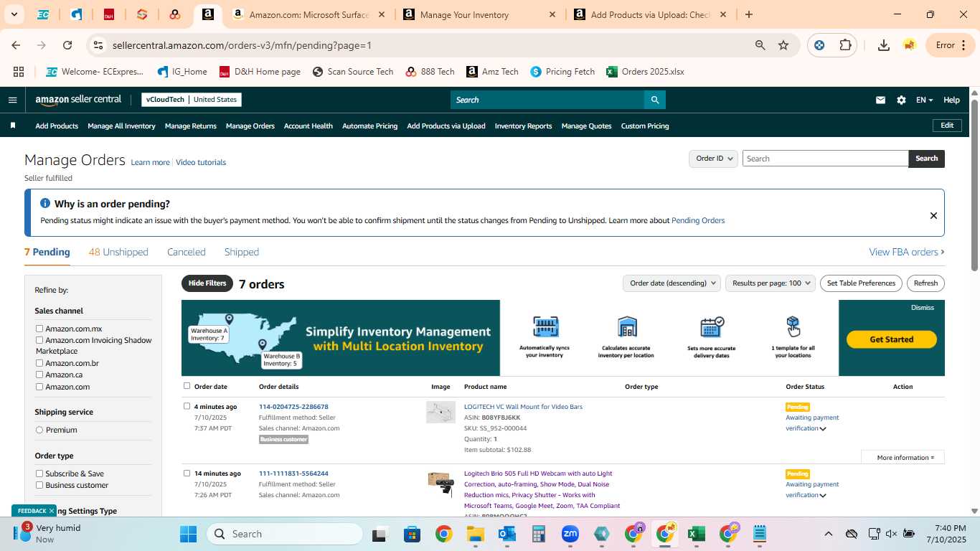Tick the select-all orders header checkbox
The width and height of the screenshot is (980, 551).
187,386
